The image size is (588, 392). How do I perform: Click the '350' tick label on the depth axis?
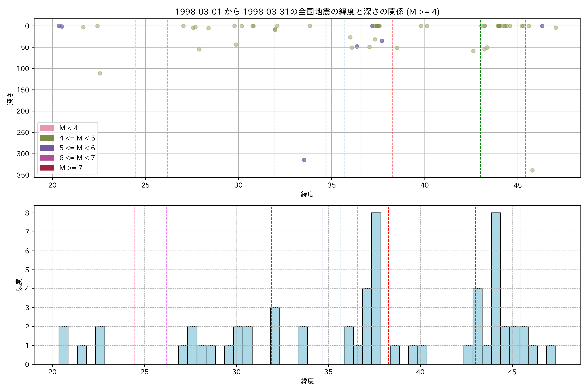[23, 175]
